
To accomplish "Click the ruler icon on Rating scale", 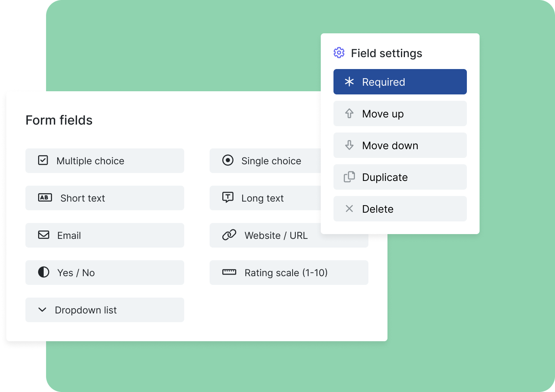I will point(229,272).
